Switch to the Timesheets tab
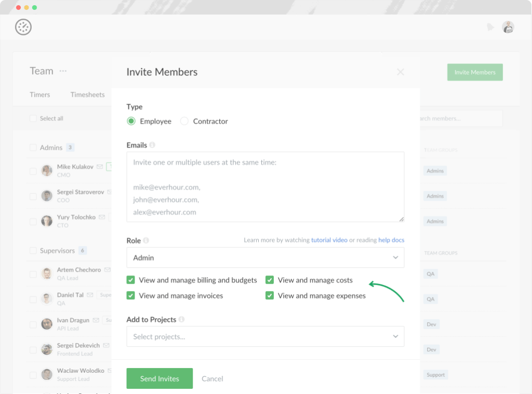The image size is (532, 394). [x=87, y=95]
